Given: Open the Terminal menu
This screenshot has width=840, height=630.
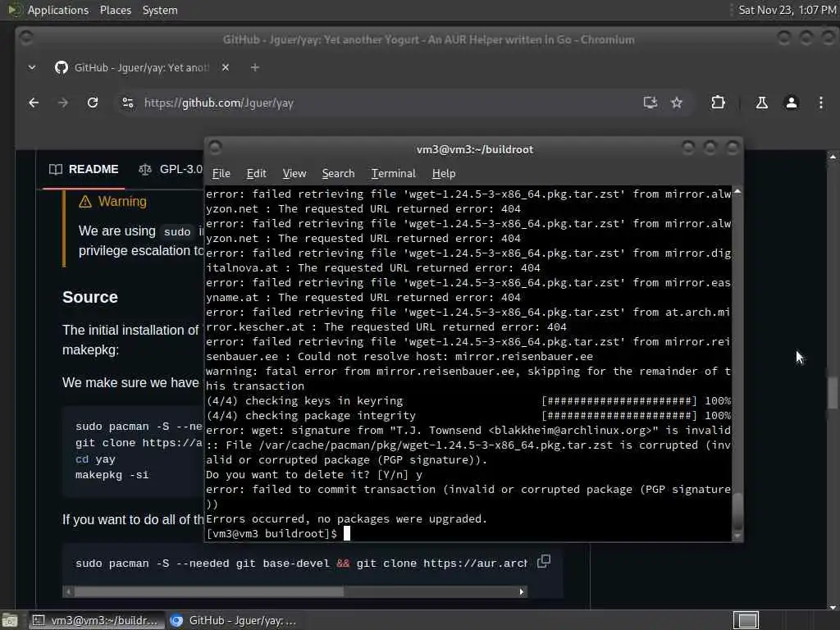Looking at the screenshot, I should point(393,174).
